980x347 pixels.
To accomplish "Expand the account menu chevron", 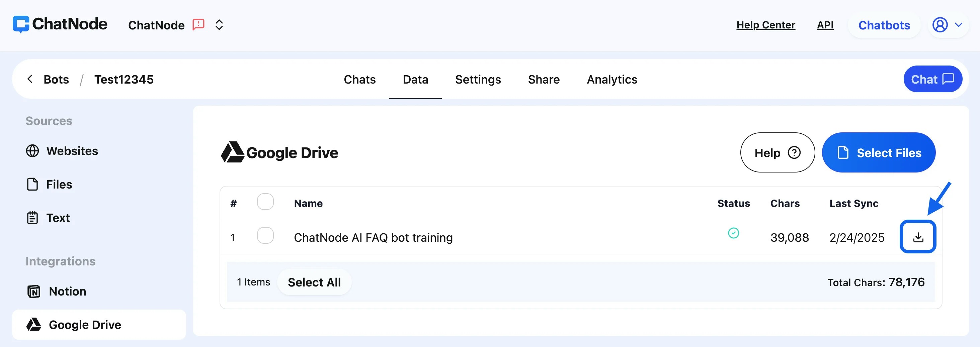I will click(959, 25).
